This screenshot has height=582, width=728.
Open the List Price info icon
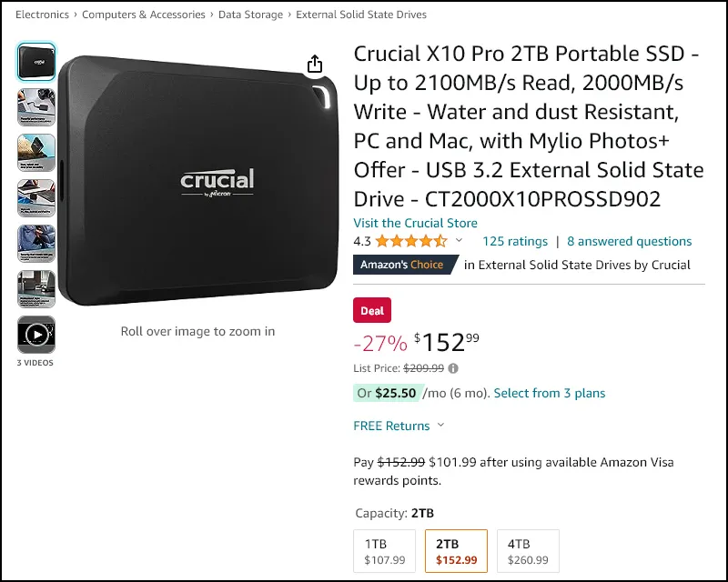(x=453, y=368)
